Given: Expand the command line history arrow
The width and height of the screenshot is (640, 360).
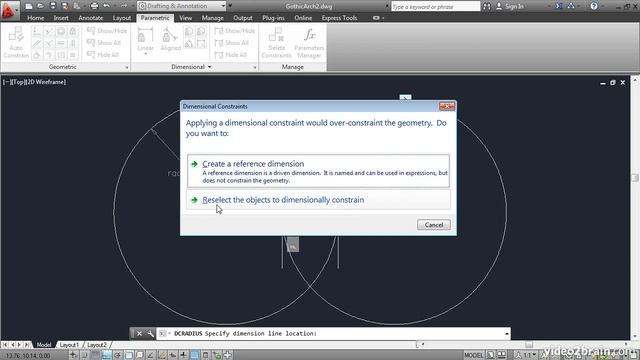Looking at the screenshot, I should (x=507, y=333).
